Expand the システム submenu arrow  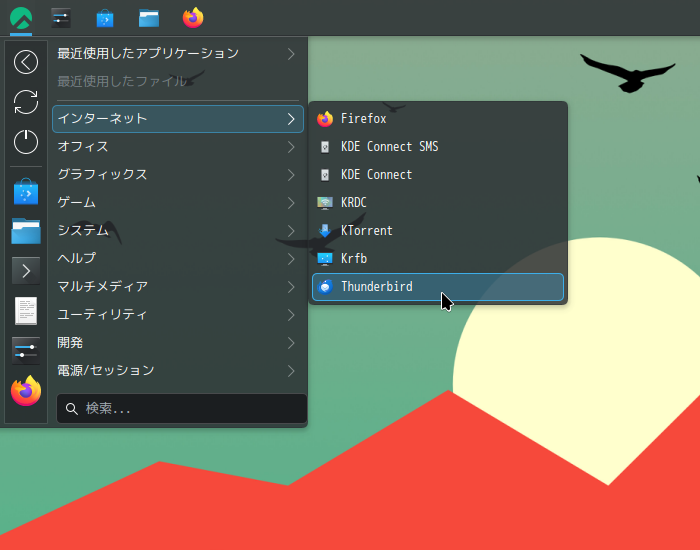pos(291,231)
